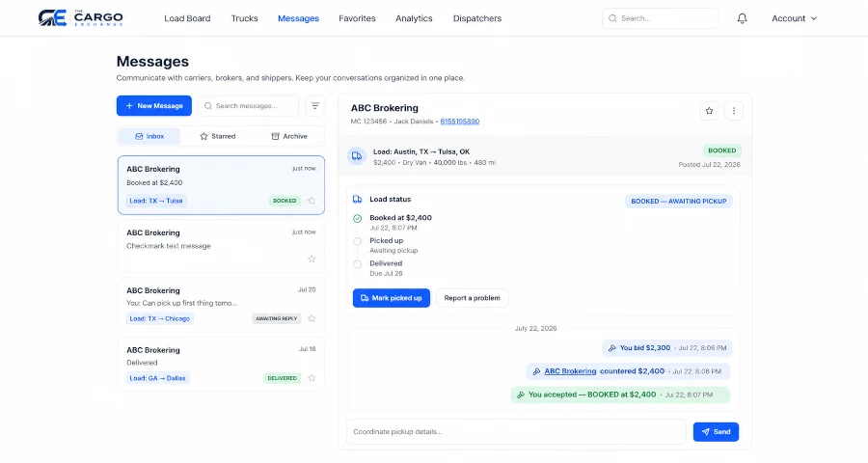Click the gavel icon on You accepted entry
This screenshot has width=868, height=463.
click(521, 395)
